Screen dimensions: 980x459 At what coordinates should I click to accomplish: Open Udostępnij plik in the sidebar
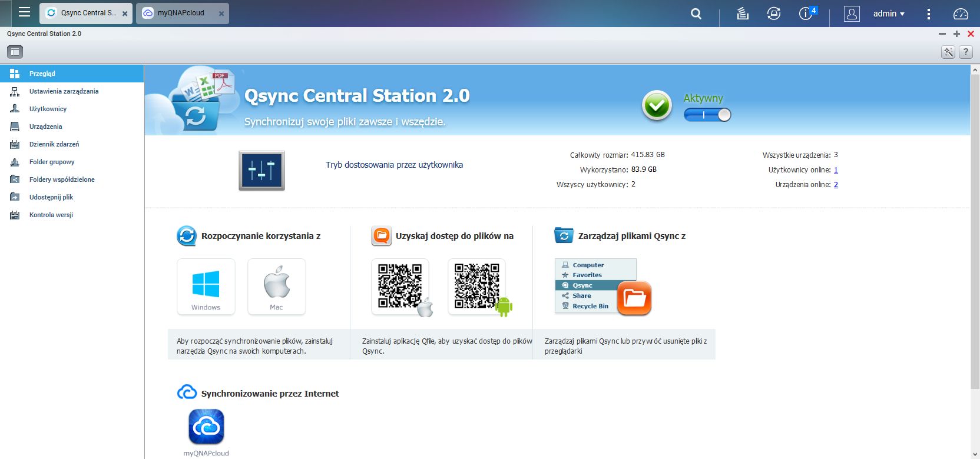coord(72,197)
